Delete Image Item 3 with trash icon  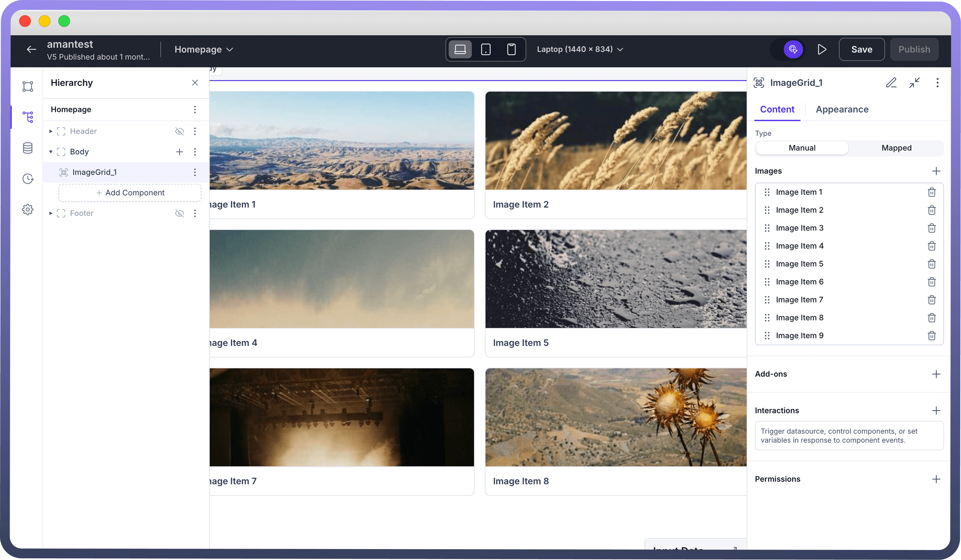[931, 228]
